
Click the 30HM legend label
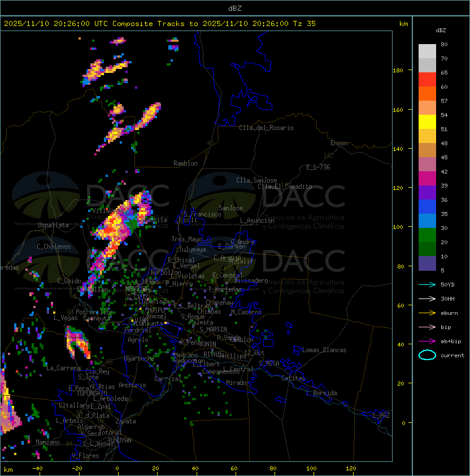(x=447, y=298)
